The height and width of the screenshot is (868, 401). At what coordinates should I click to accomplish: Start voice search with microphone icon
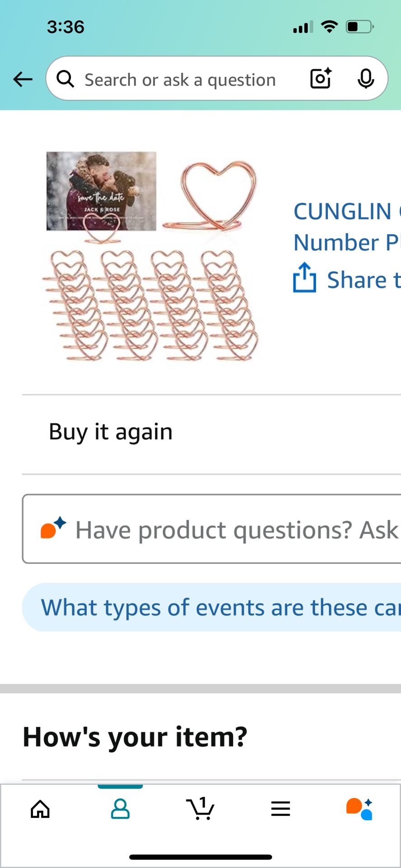366,79
